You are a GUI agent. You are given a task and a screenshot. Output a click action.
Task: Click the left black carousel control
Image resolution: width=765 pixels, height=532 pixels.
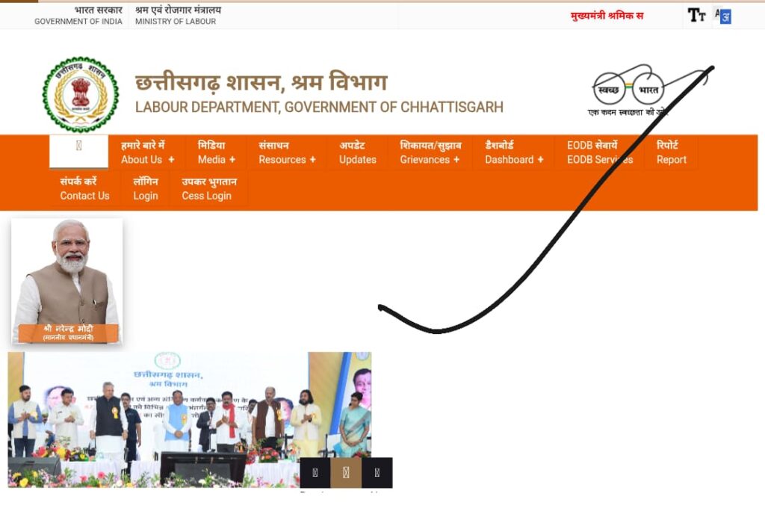point(315,472)
